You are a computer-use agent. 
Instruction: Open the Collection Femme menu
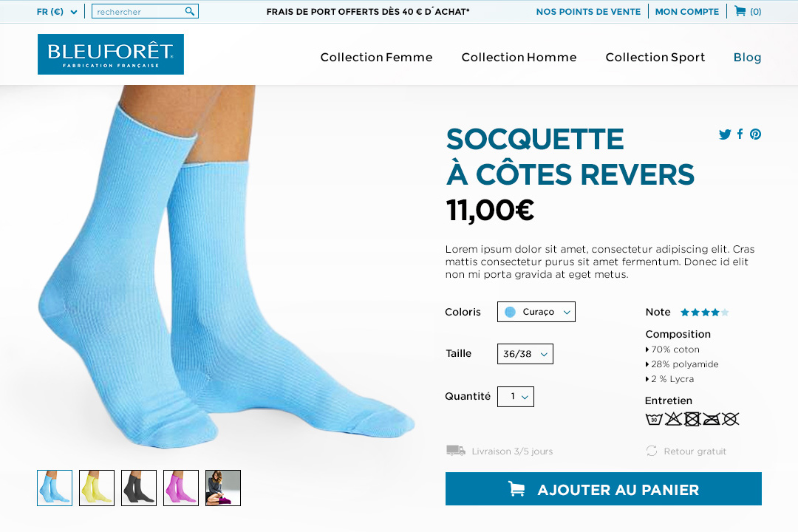[x=376, y=57]
